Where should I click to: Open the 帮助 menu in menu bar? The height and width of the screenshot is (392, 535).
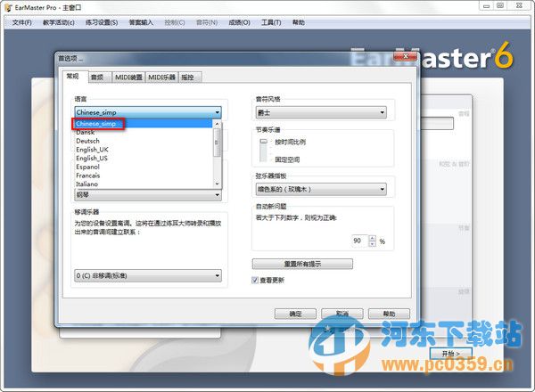tap(298, 22)
